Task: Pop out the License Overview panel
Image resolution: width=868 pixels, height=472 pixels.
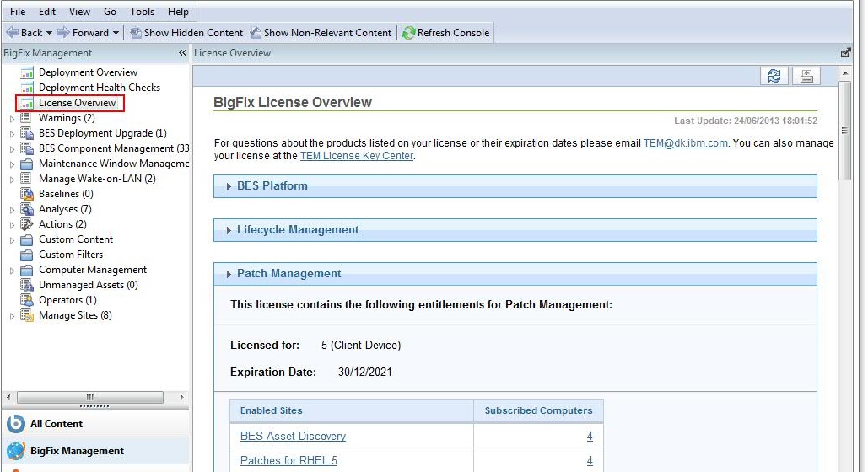Action: click(845, 53)
